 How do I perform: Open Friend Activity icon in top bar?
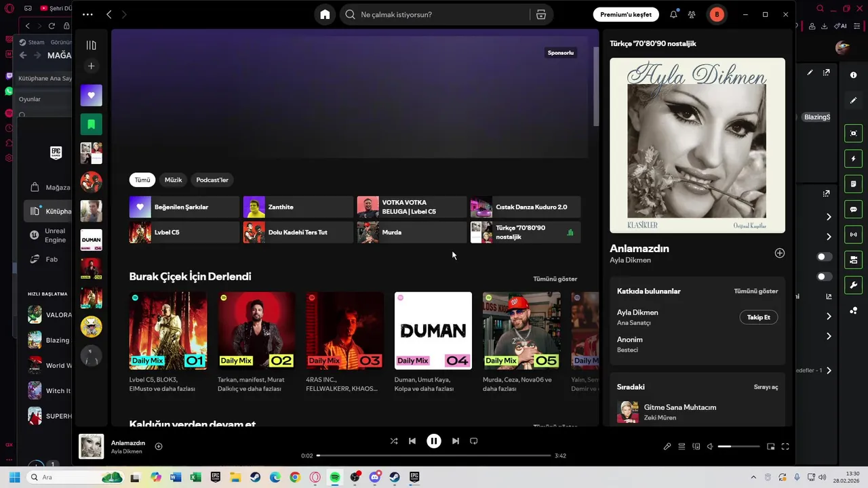pos(692,14)
